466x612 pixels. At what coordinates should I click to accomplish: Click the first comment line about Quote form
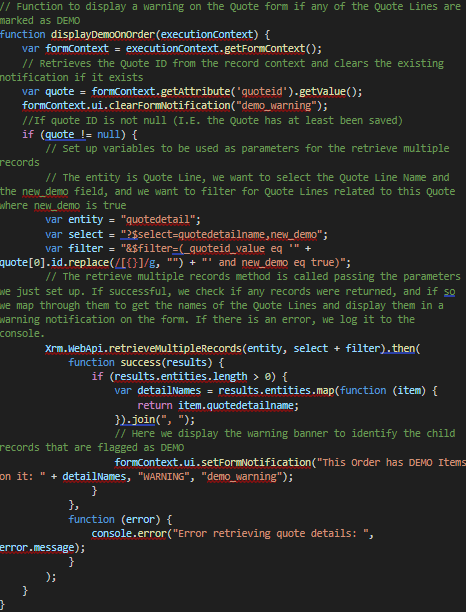click(x=230, y=7)
